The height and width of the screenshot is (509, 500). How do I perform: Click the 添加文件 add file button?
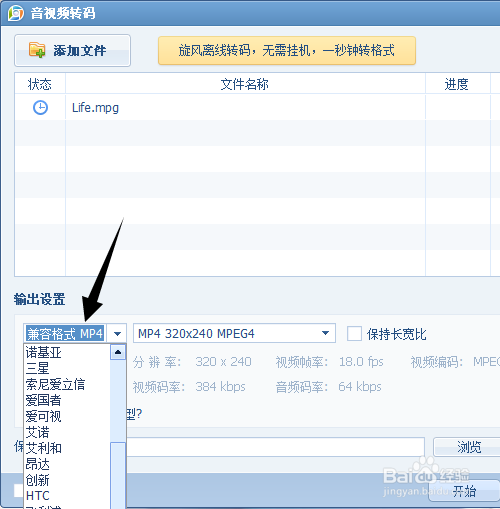click(x=72, y=51)
